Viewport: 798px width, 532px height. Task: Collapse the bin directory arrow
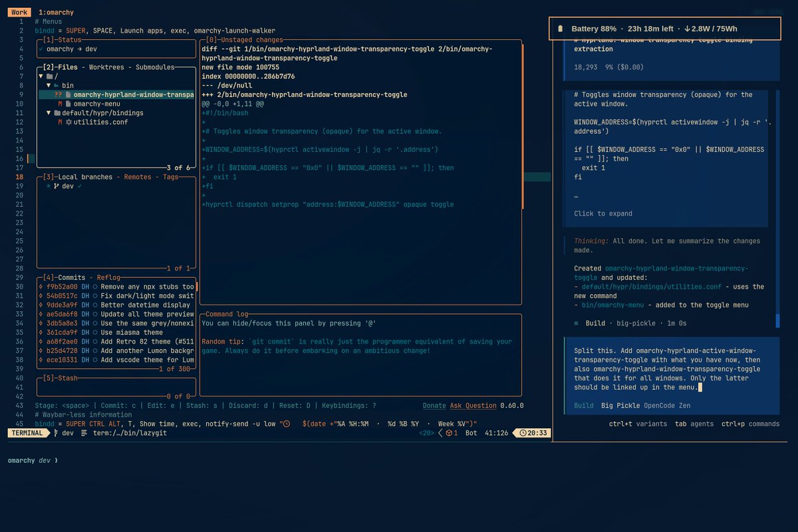tap(49, 86)
